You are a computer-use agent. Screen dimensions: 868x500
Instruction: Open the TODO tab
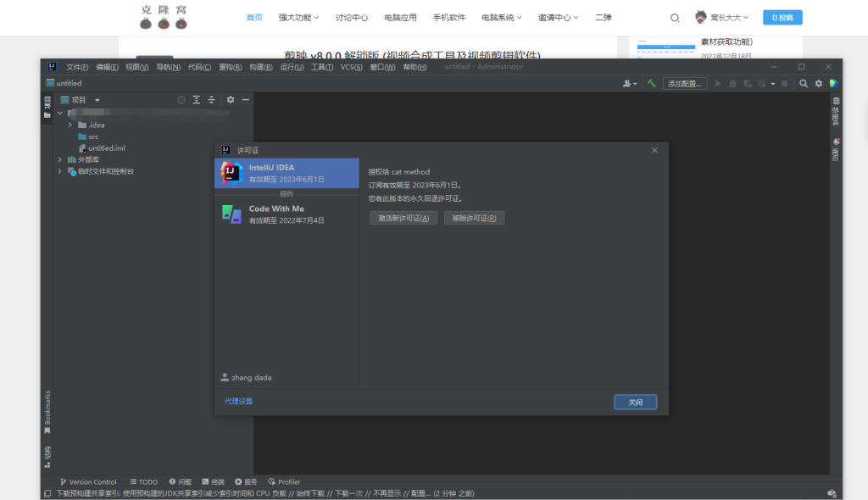tap(143, 482)
